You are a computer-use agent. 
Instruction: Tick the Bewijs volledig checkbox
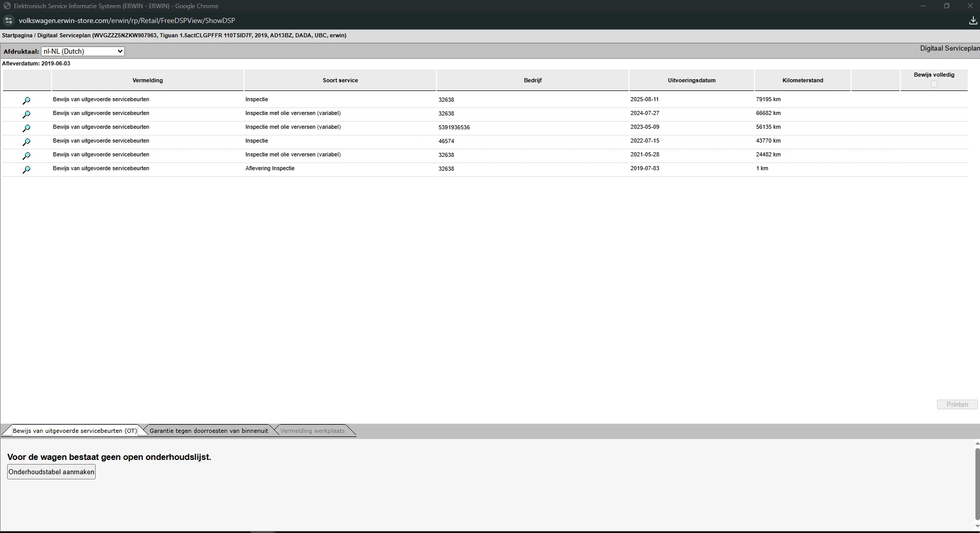click(x=934, y=84)
